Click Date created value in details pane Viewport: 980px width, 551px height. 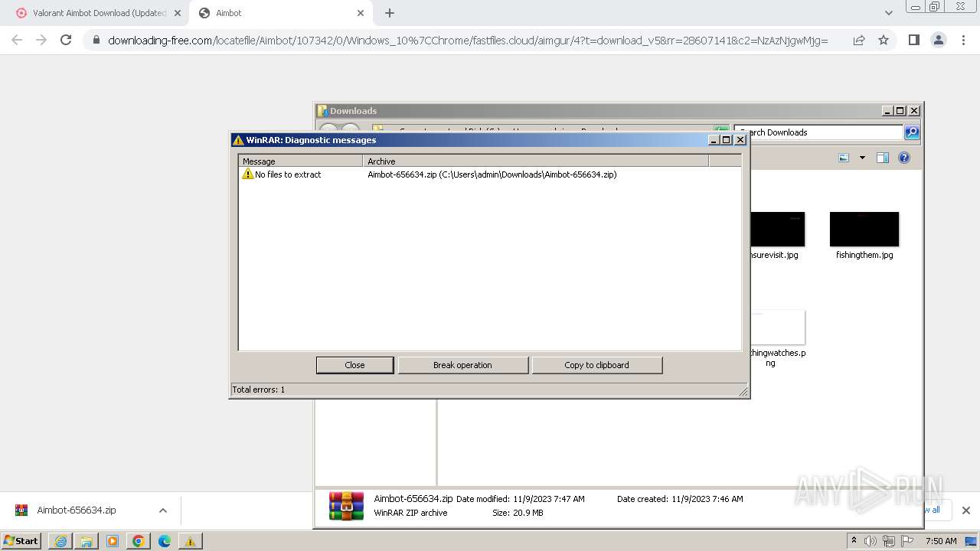(x=707, y=499)
